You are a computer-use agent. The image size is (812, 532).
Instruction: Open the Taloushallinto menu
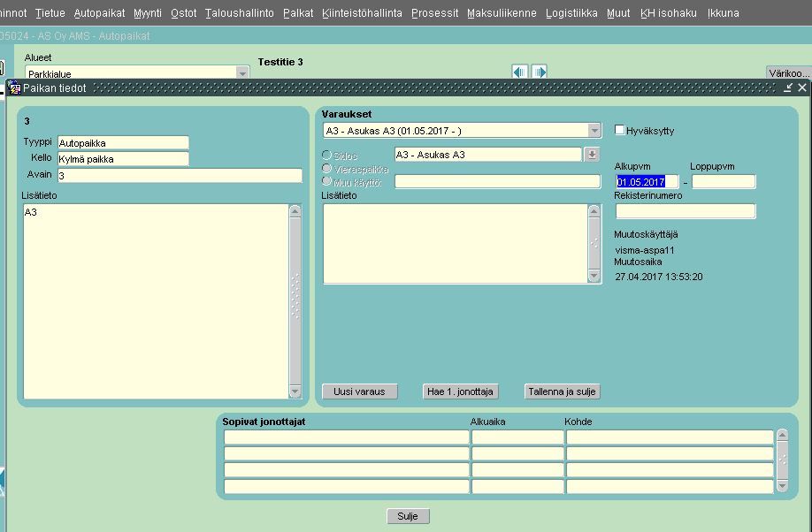(239, 13)
